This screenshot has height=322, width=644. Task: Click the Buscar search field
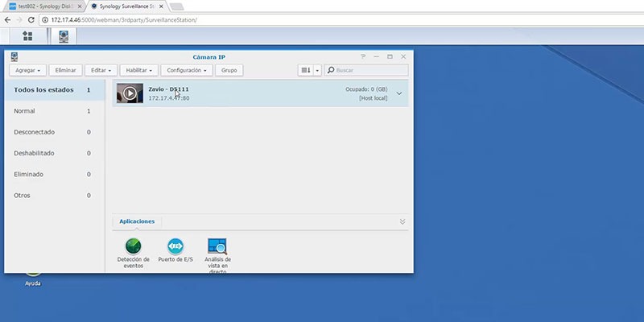point(366,70)
